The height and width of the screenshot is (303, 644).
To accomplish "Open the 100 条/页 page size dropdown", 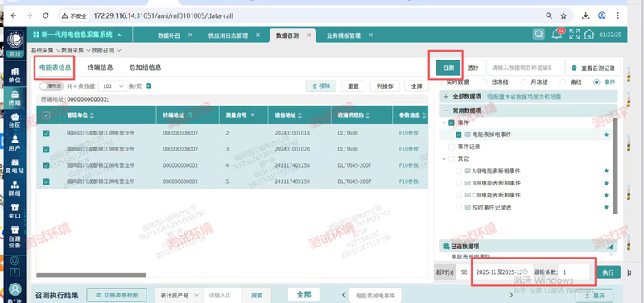I will pos(113,86).
